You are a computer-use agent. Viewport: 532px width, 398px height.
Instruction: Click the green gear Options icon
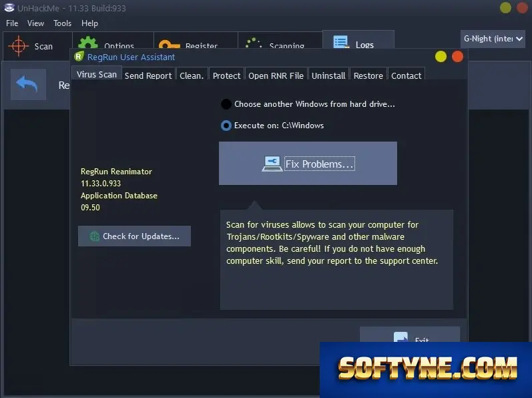point(88,43)
